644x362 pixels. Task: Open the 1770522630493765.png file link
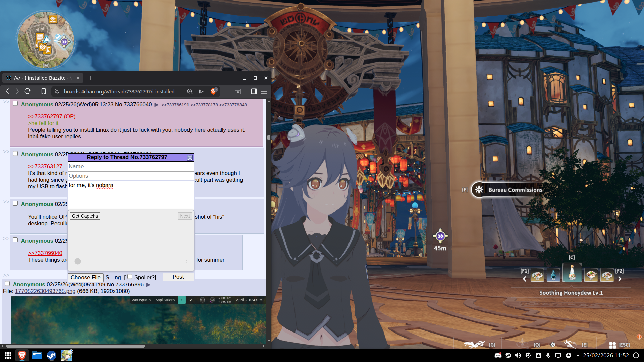tap(45, 291)
